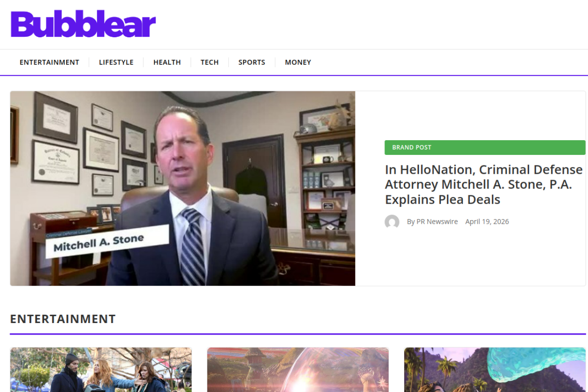Click the Entertainment section heading
The width and height of the screenshot is (588, 392).
click(63, 319)
